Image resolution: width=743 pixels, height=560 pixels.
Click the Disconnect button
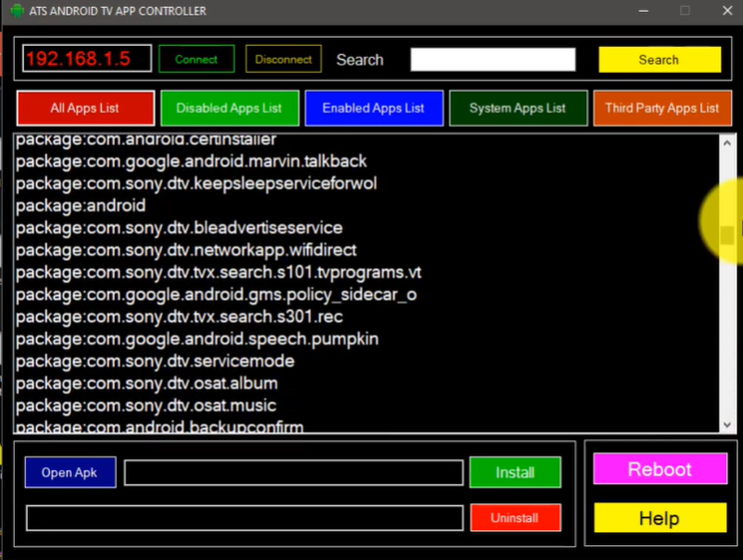tap(283, 59)
